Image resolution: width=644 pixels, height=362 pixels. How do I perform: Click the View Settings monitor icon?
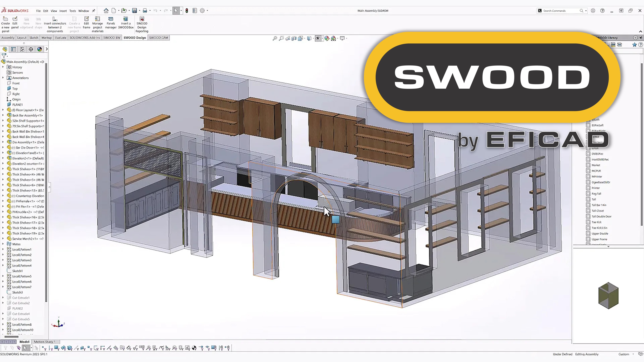click(x=342, y=38)
